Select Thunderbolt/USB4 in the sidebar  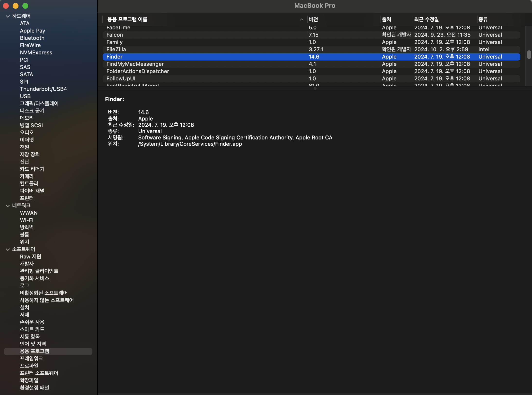43,89
